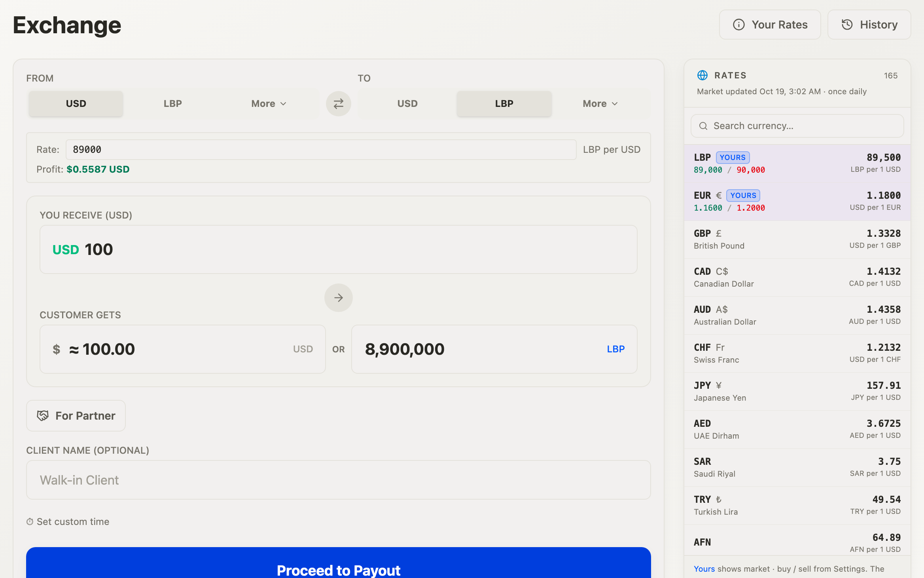The height and width of the screenshot is (578, 924).
Task: Select the JPY Japanese Yen row
Action: pos(797,392)
